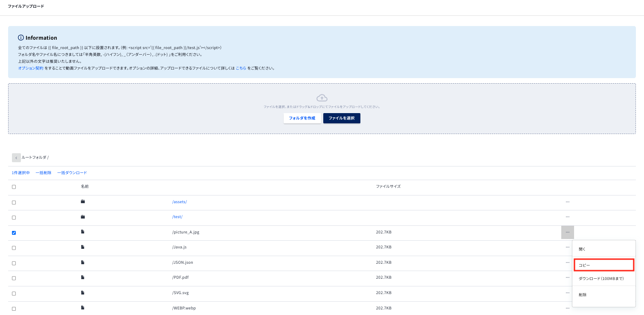This screenshot has width=644, height=315.
Task: Click the file icon beside SVG.svg
Action: (83, 293)
